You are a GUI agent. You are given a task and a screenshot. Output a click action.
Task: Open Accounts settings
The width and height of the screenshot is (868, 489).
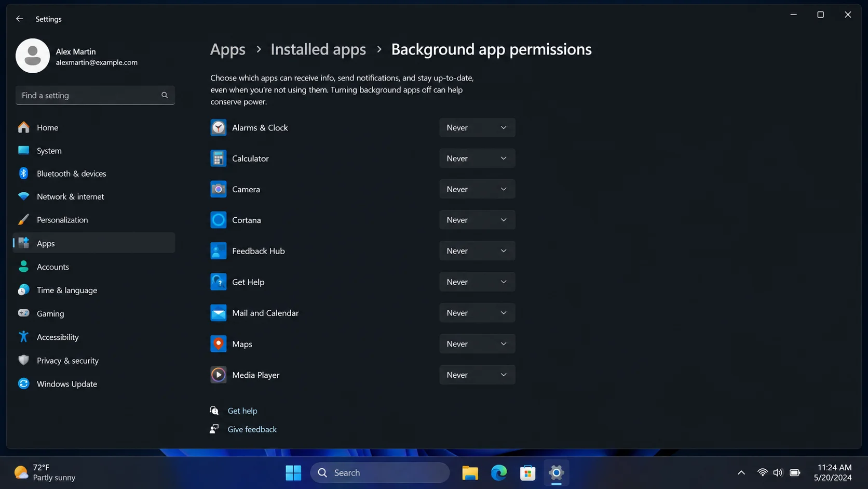[x=94, y=267]
